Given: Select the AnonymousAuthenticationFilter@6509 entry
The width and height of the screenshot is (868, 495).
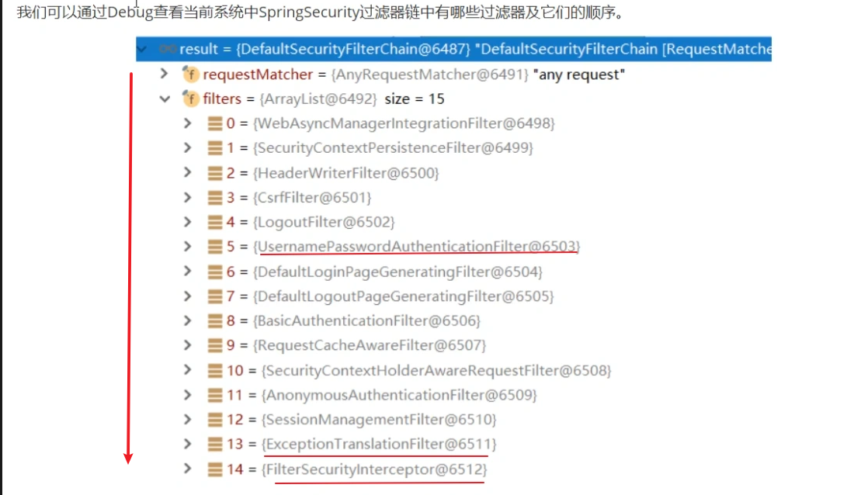Looking at the screenshot, I should [400, 395].
